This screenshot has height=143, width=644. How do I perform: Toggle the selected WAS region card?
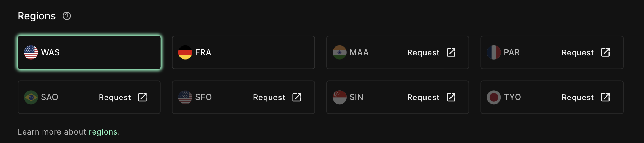89,52
